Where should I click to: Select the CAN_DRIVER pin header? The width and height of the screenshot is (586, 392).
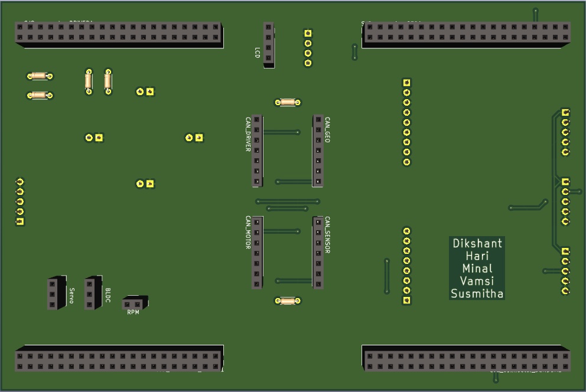point(257,151)
